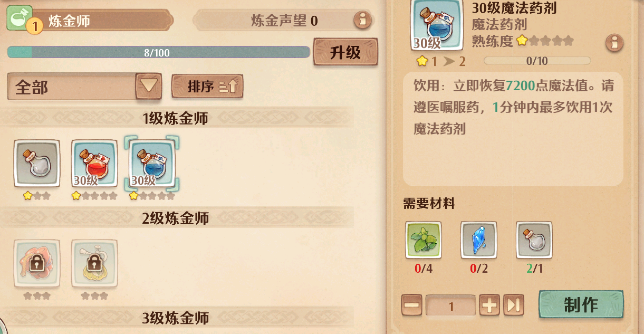
Task: Decrease the craft quantity with minus
Action: coord(411,306)
